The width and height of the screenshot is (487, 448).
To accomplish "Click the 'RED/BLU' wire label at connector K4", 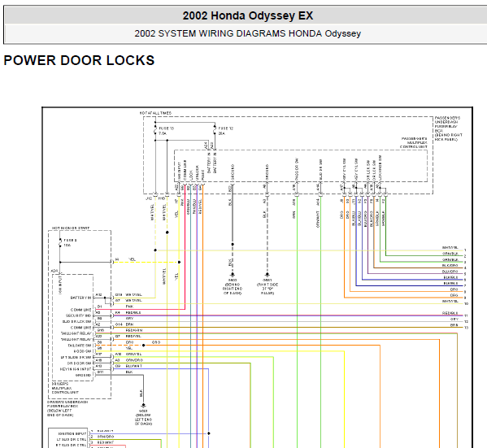I will click(x=133, y=312).
